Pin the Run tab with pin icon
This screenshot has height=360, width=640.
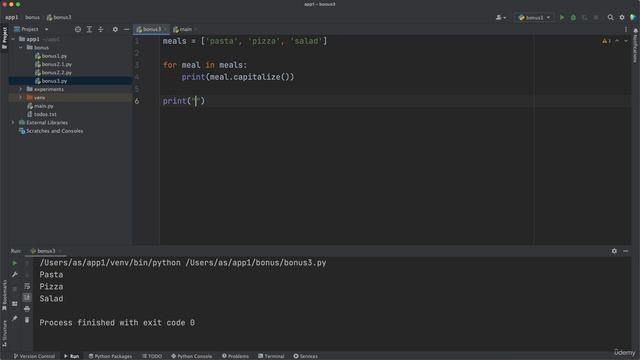[x=14, y=318]
